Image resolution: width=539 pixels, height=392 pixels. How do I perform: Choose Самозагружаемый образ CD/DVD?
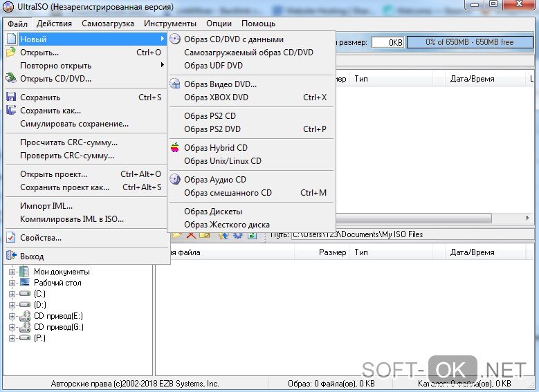tap(251, 53)
